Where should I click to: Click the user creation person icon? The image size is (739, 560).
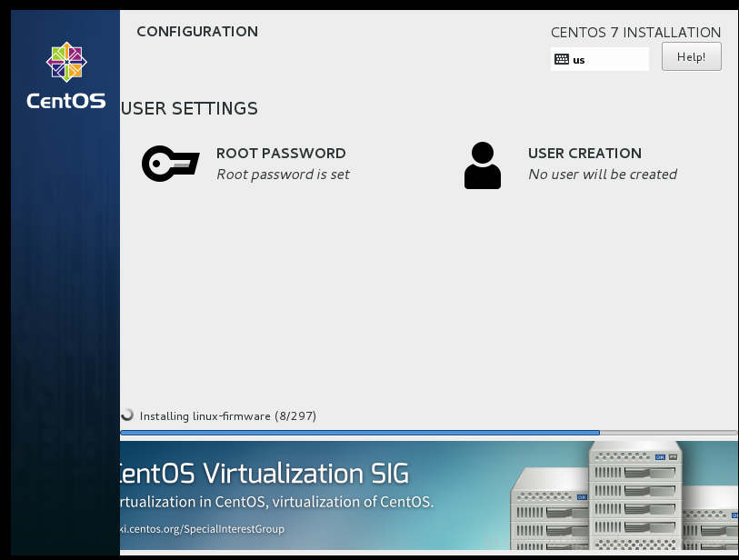coord(482,165)
